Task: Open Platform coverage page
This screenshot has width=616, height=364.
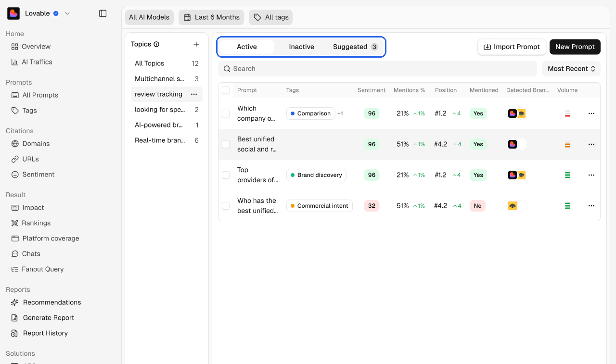Action: click(x=45, y=238)
